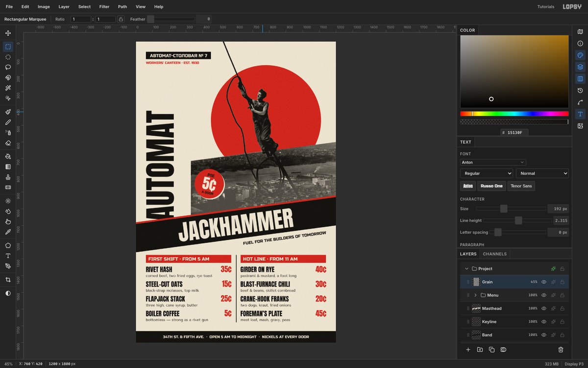Hide the Band layer
Viewport: 588px width, 368px height.
click(544, 335)
